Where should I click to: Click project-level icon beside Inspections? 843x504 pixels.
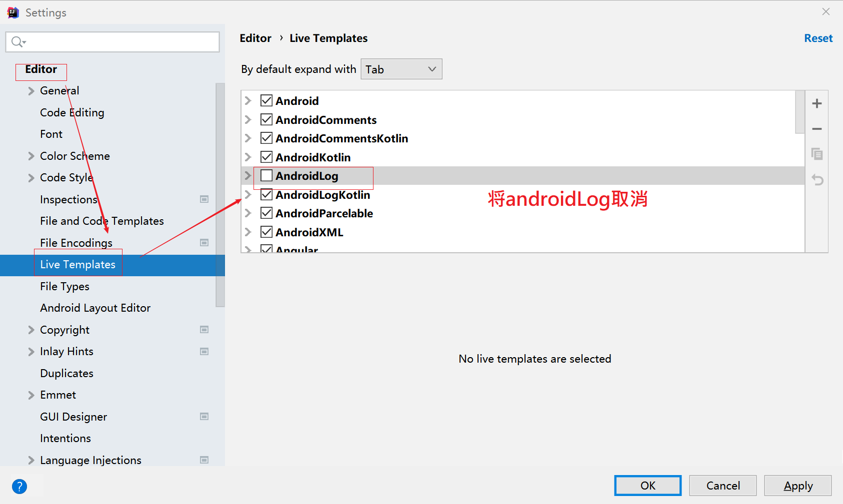tap(204, 199)
